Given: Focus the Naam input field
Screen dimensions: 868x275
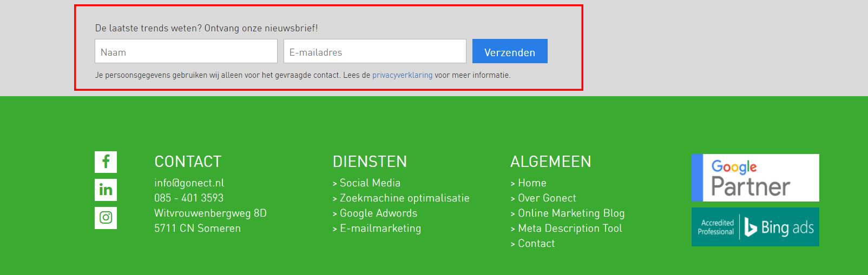Looking at the screenshot, I should click(x=186, y=51).
